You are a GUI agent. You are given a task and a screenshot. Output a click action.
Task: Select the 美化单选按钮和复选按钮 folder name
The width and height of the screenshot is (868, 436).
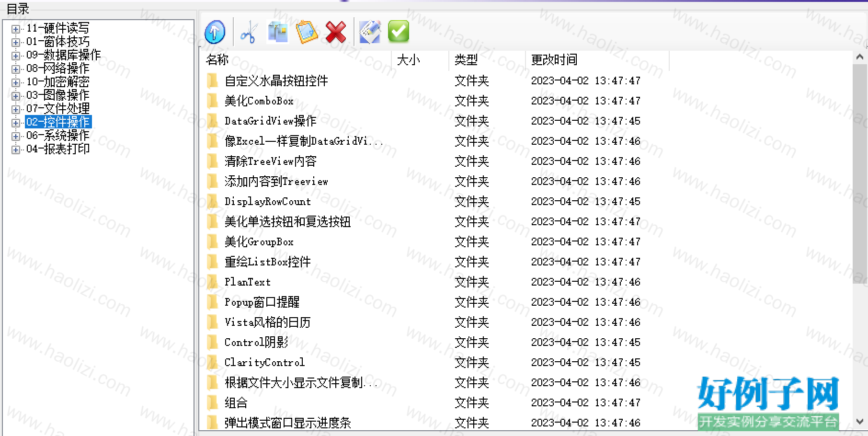(288, 222)
